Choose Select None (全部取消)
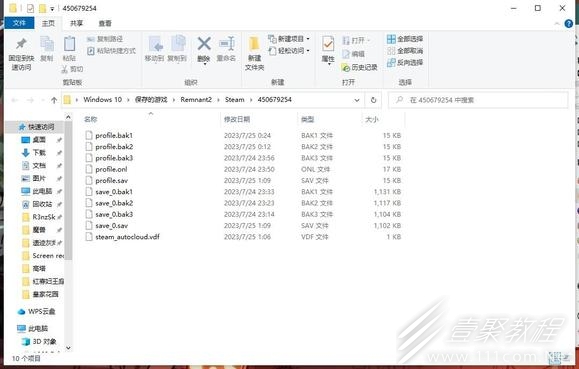Screen dimensions: 579x369 coord(405,51)
